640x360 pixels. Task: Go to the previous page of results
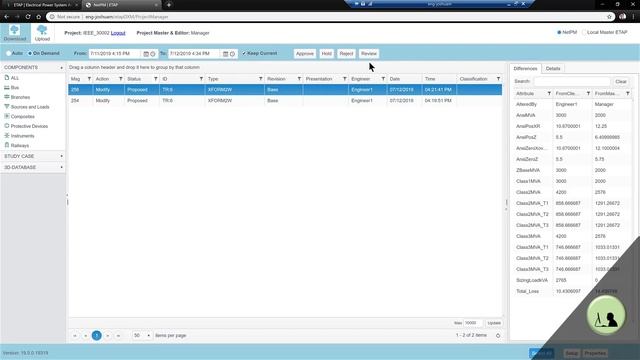pos(86,336)
